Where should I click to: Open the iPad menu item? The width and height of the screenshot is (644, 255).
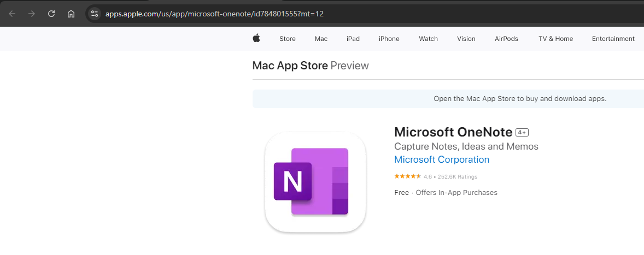click(x=353, y=39)
